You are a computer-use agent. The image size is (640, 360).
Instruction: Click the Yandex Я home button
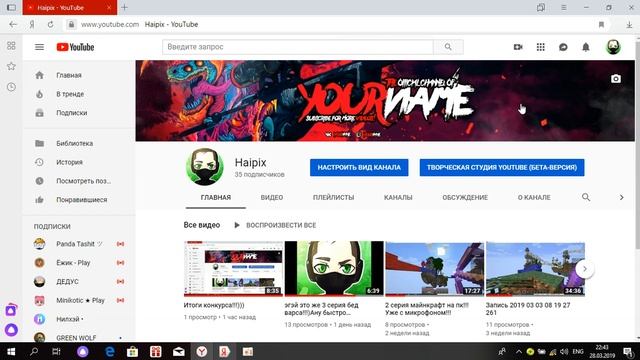pos(32,24)
